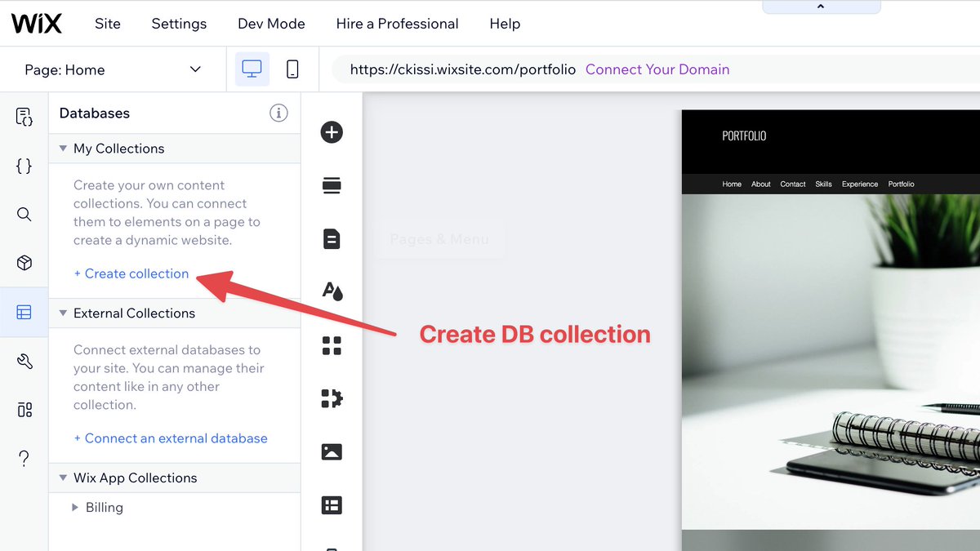Select the Code Files icon in left sidebar
The height and width of the screenshot is (551, 980).
pyautogui.click(x=24, y=166)
